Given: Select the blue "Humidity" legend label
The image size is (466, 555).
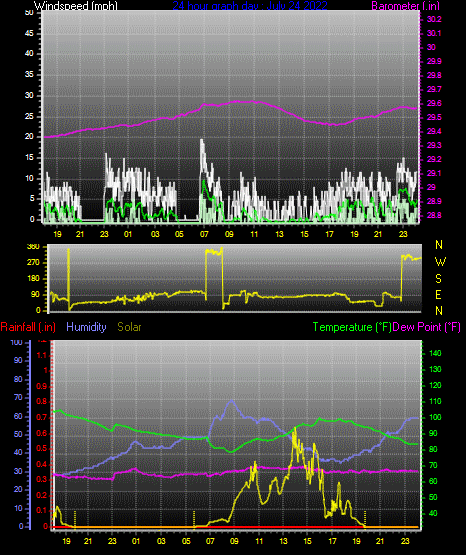Looking at the screenshot, I should 86,327.
